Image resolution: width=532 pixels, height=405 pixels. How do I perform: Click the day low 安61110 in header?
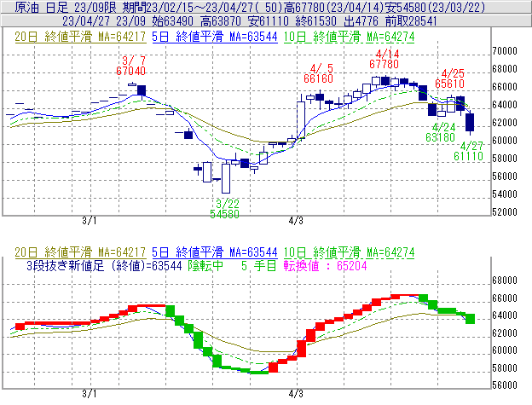tap(269, 21)
